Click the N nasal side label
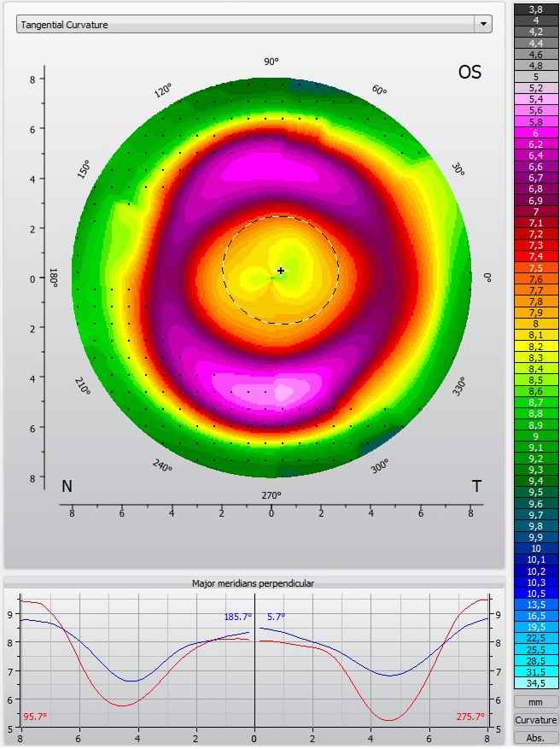 coord(67,486)
